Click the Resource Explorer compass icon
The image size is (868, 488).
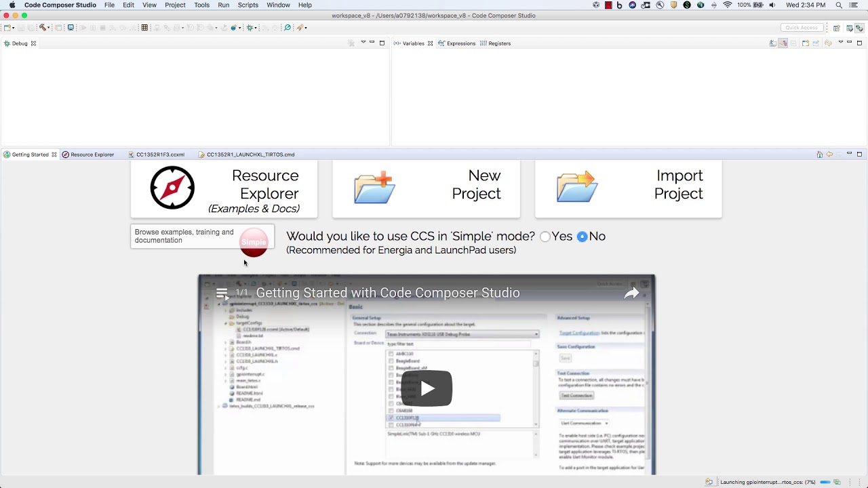172,188
